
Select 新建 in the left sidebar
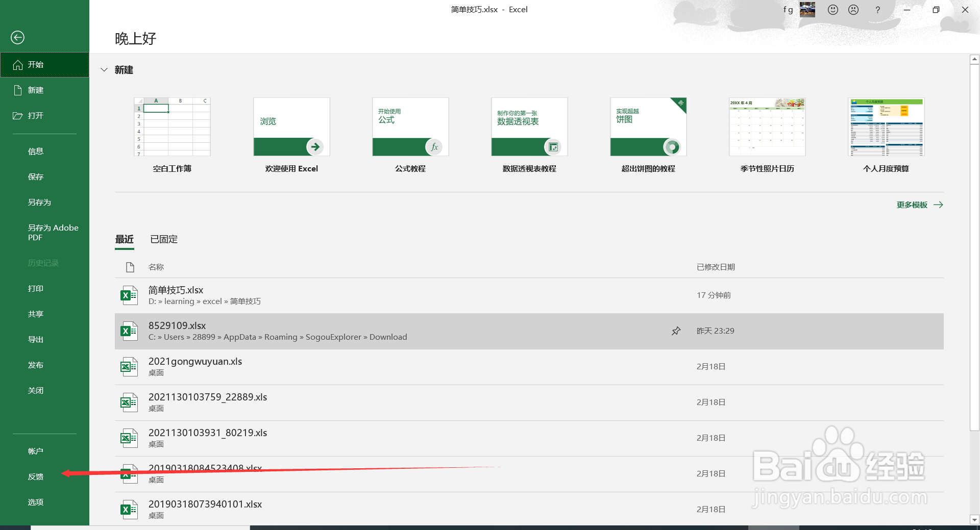coord(45,90)
